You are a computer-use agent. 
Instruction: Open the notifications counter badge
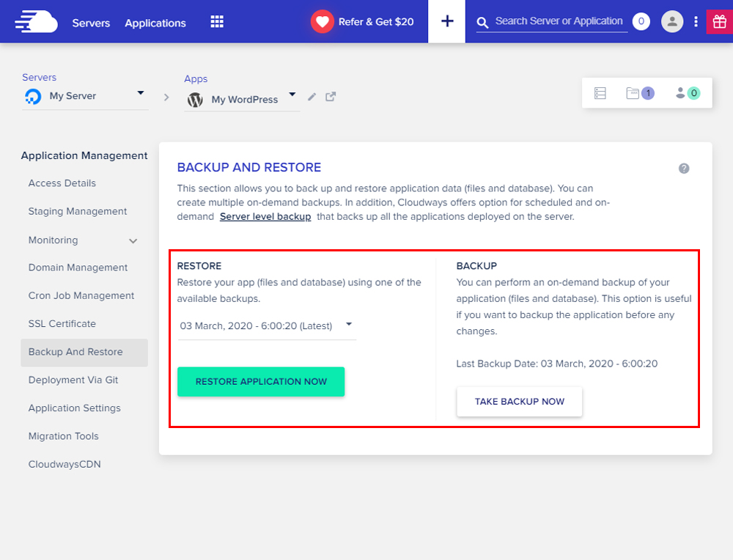[x=641, y=21]
